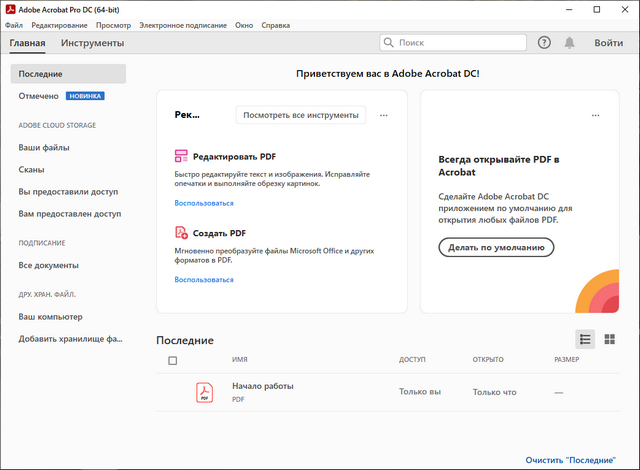Click Очистить "Последние" link

pos(571,459)
